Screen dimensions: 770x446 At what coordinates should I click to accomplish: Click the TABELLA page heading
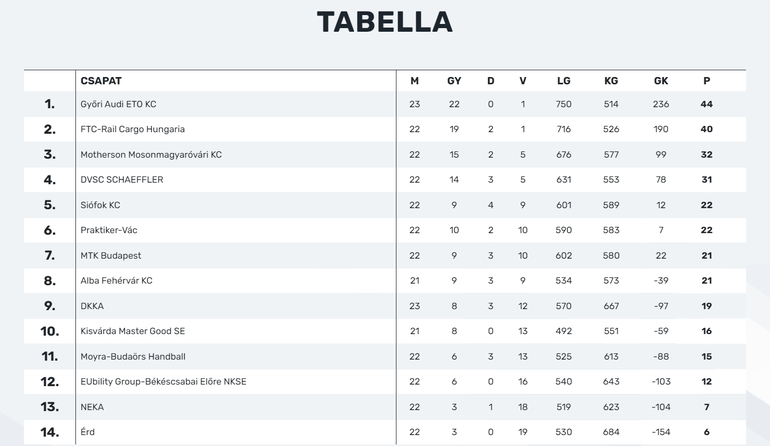(385, 22)
